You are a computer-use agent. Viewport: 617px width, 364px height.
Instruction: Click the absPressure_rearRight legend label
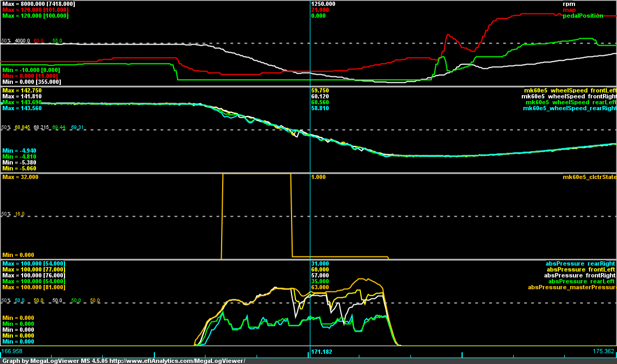pos(580,263)
